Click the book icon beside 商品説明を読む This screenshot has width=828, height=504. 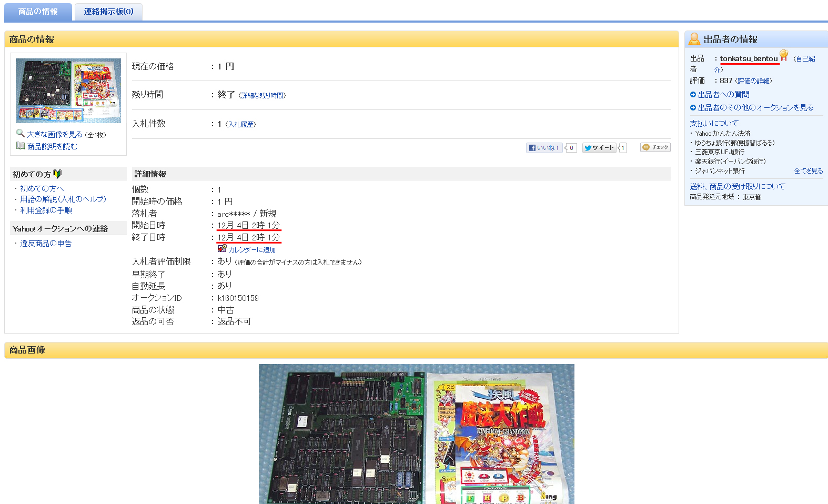(21, 146)
